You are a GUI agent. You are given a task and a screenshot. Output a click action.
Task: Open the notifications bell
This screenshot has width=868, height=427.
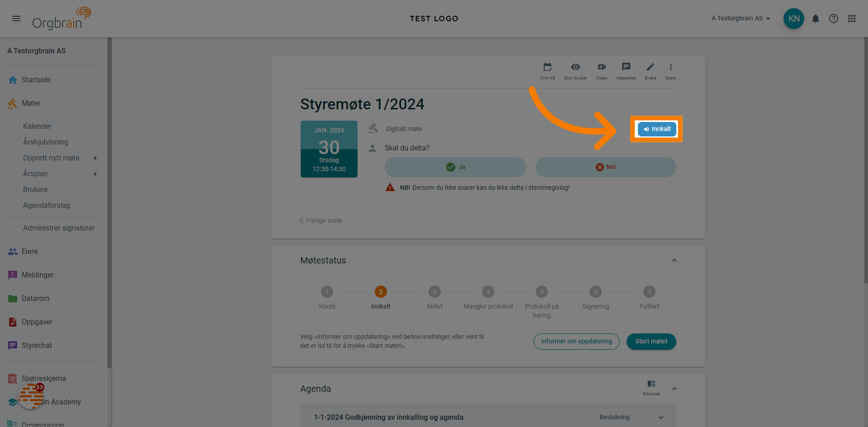815,19
